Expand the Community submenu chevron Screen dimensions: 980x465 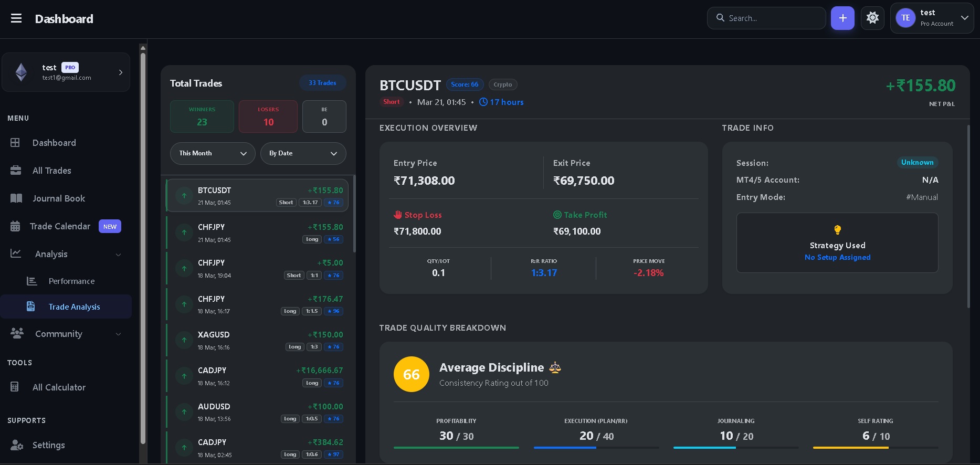118,334
